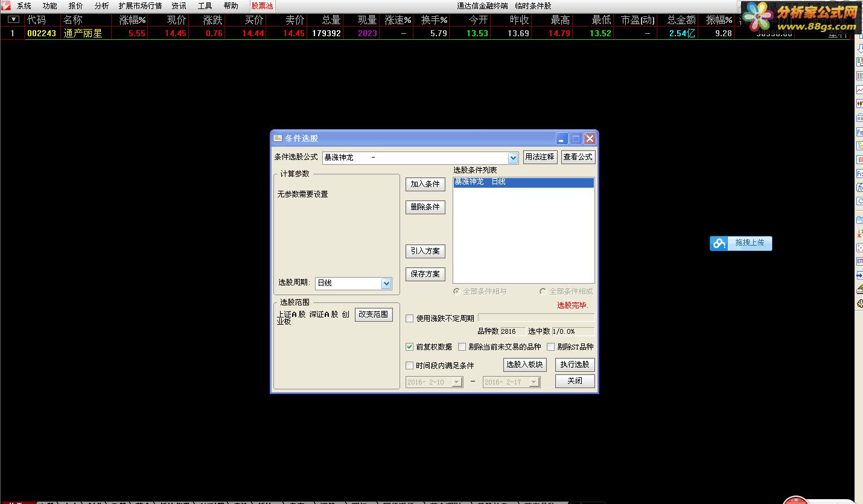The image size is (863, 504).
Task: Sort by 换手% column header
Action: tap(434, 20)
